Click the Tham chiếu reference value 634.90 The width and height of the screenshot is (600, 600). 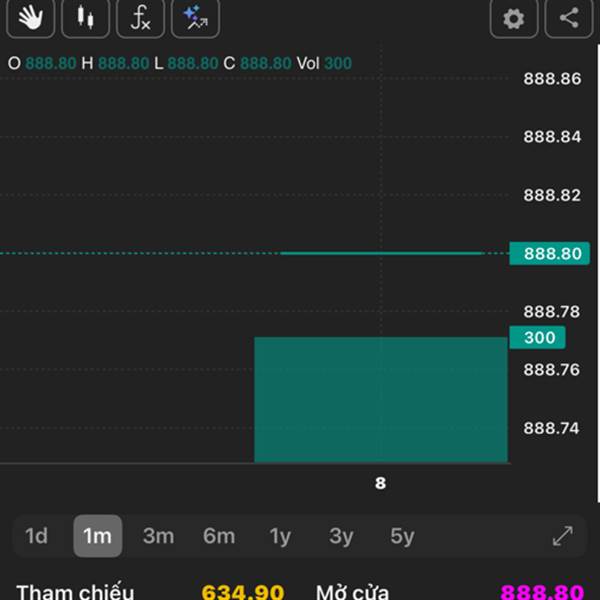pos(243,592)
